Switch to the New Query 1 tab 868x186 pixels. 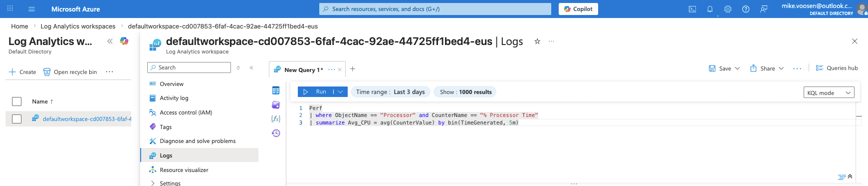[x=303, y=70]
